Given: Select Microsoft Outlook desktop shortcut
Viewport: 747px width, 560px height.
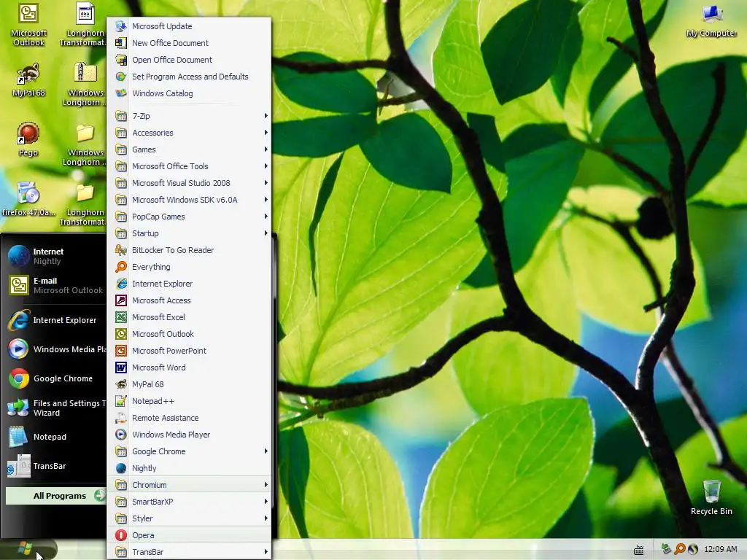Looking at the screenshot, I should pyautogui.click(x=28, y=25).
